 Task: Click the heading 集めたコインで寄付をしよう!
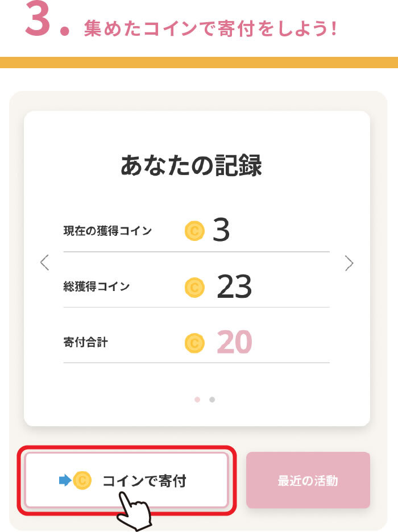point(210,28)
